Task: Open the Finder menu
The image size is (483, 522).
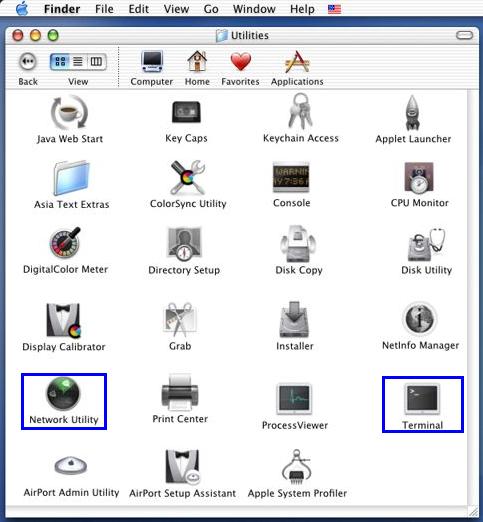Action: [x=62, y=9]
